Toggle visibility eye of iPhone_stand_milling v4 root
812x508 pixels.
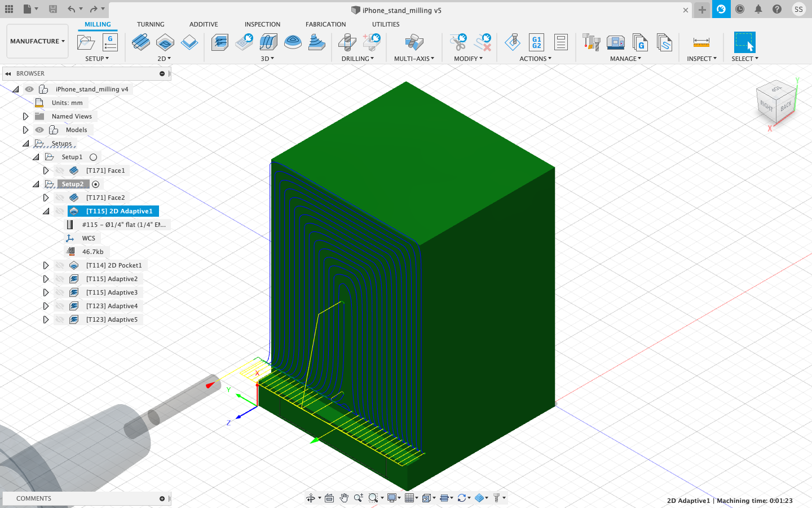(29, 89)
